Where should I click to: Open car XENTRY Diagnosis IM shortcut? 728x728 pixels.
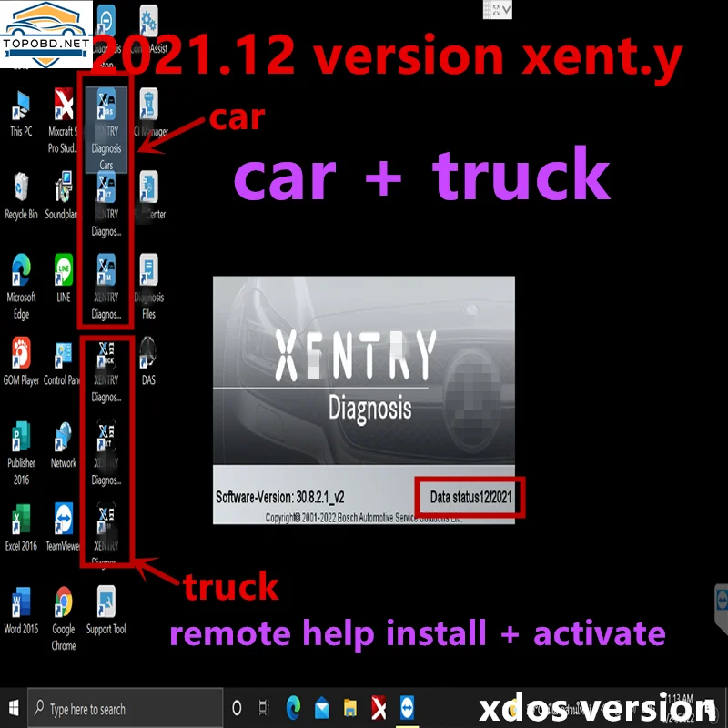click(x=106, y=288)
